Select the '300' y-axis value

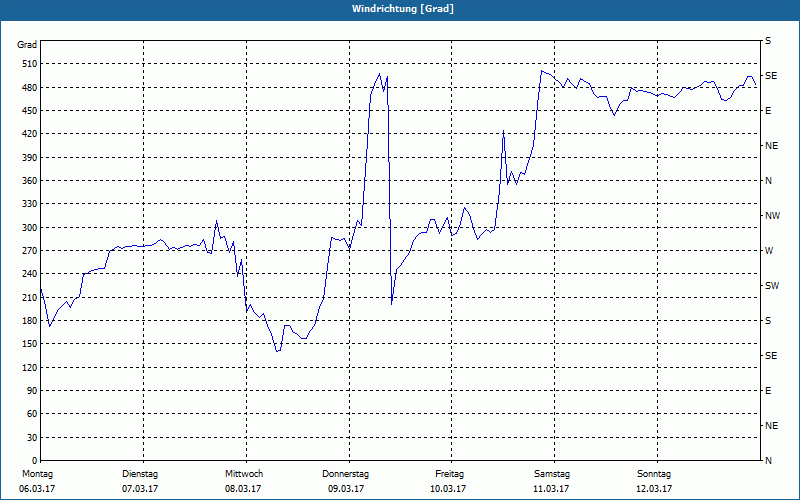click(30, 228)
